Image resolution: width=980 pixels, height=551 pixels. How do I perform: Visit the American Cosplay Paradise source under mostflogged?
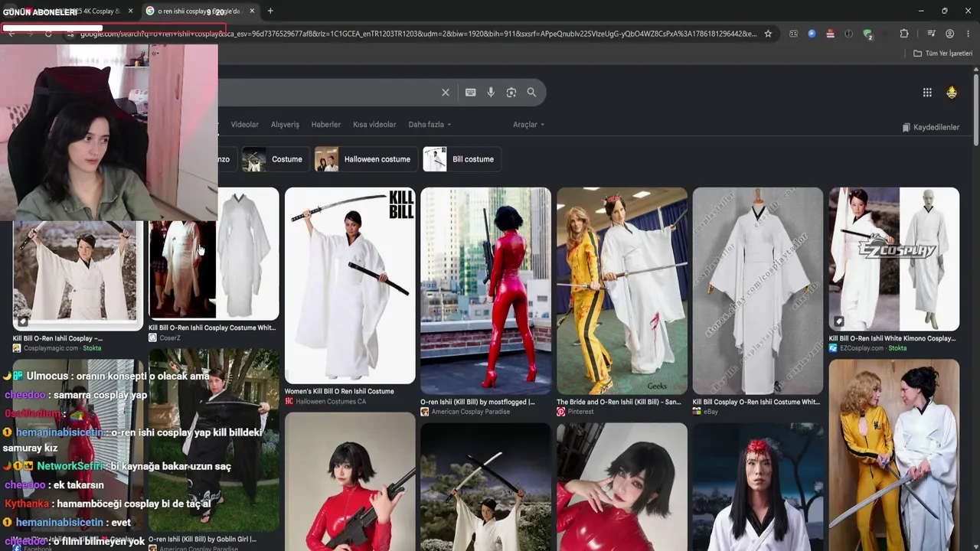pos(465,412)
